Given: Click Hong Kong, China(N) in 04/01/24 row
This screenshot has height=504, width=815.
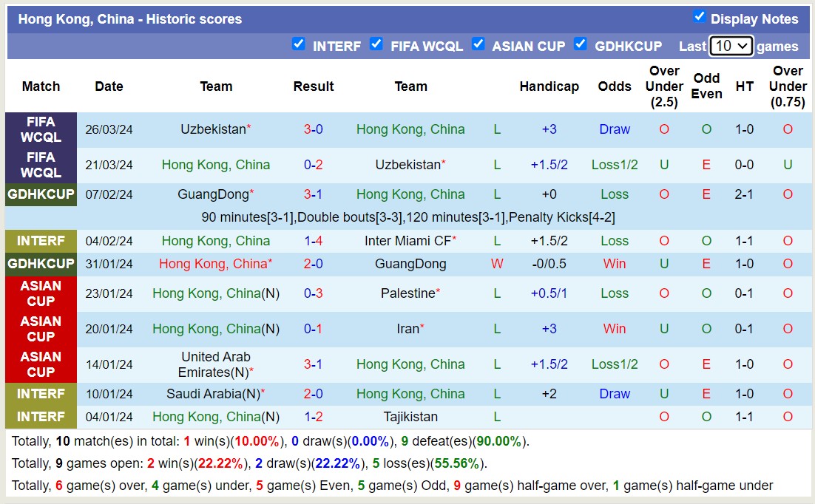Looking at the screenshot, I should pyautogui.click(x=216, y=417).
